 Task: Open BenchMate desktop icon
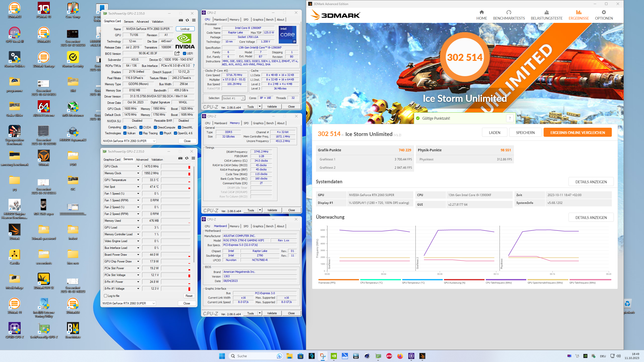[73, 331]
